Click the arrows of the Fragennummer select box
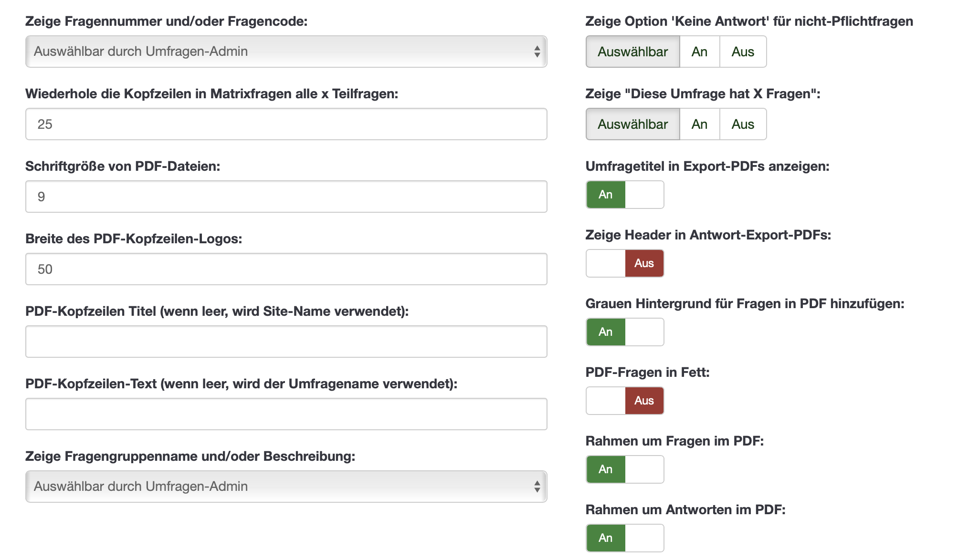969x560 pixels. pyautogui.click(x=537, y=52)
